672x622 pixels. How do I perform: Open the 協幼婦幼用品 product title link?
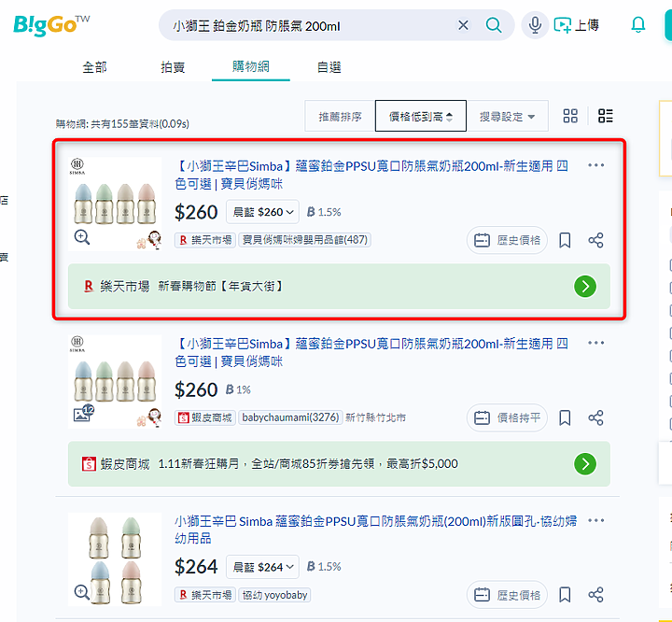point(375,530)
